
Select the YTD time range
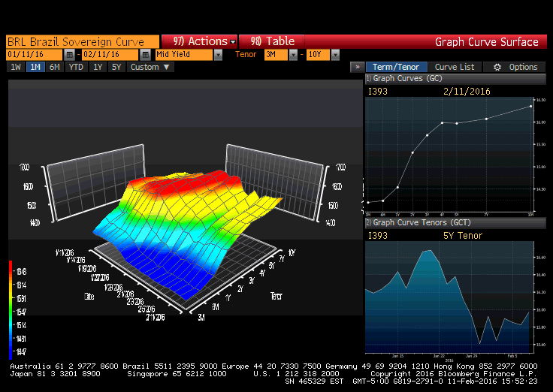click(x=76, y=67)
